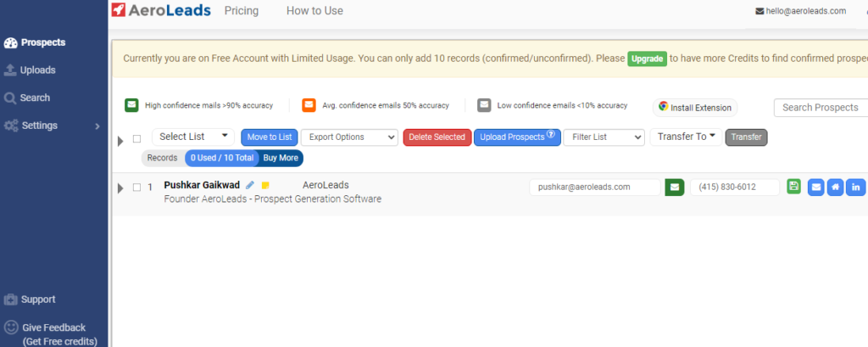
Task: Click the gray low confidence mail icon
Action: pyautogui.click(x=484, y=104)
